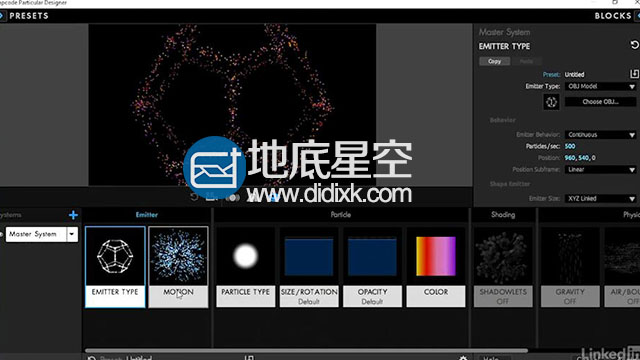Click the Copy button
This screenshot has width=640, height=360.
click(494, 61)
